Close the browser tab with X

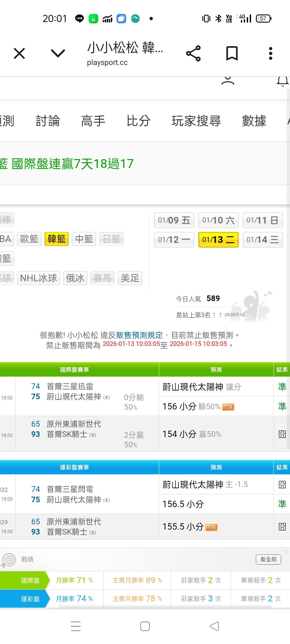point(19,53)
